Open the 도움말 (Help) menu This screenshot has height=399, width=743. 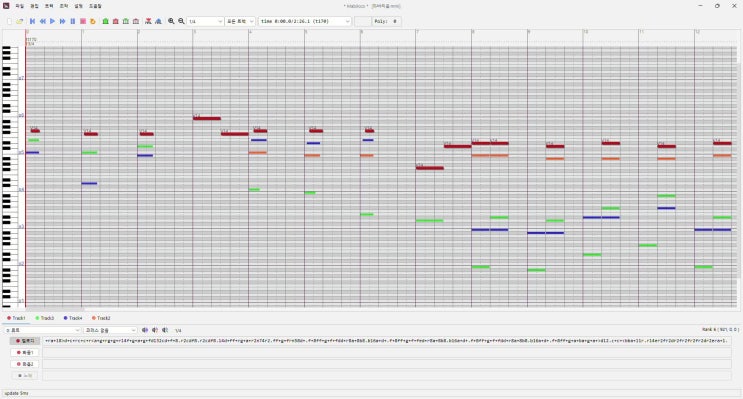pyautogui.click(x=95, y=6)
